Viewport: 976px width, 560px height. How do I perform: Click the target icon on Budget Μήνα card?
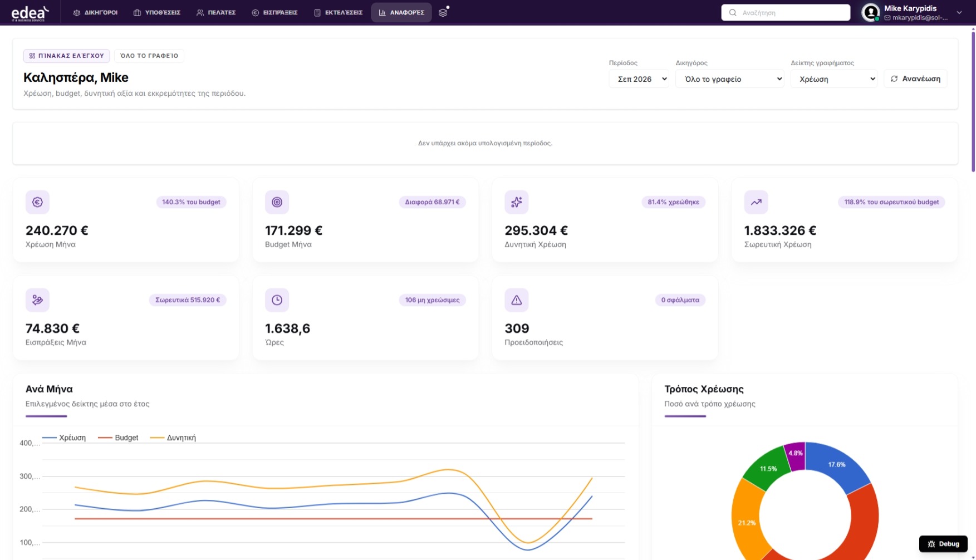(277, 202)
